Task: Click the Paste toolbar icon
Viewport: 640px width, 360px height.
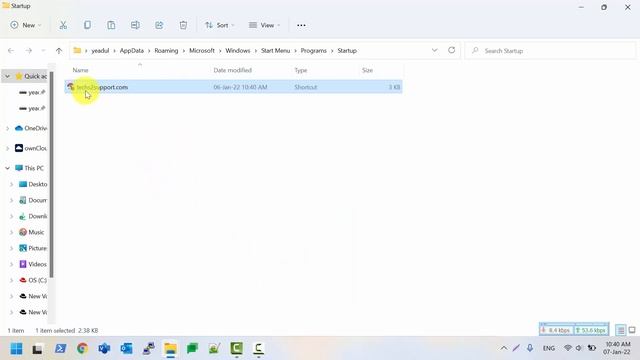Action: (x=111, y=25)
